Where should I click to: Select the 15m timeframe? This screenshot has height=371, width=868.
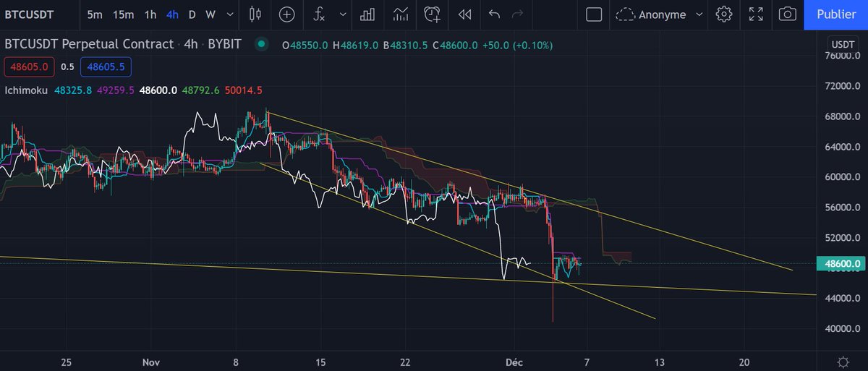pos(124,14)
